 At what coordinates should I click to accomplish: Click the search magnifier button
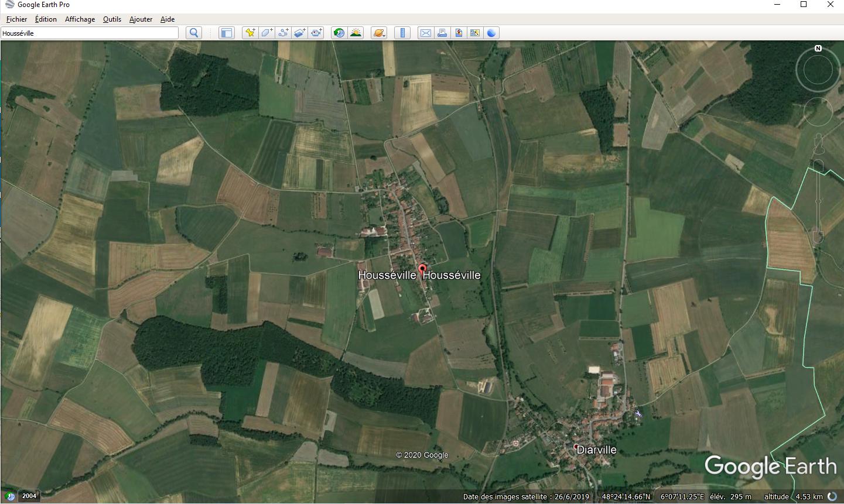pos(194,33)
